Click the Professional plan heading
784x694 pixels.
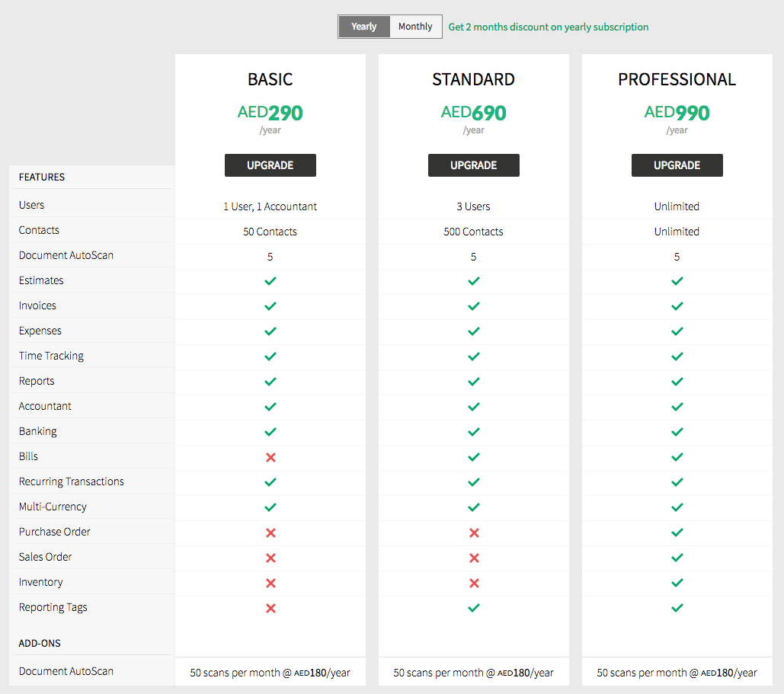[x=677, y=79]
